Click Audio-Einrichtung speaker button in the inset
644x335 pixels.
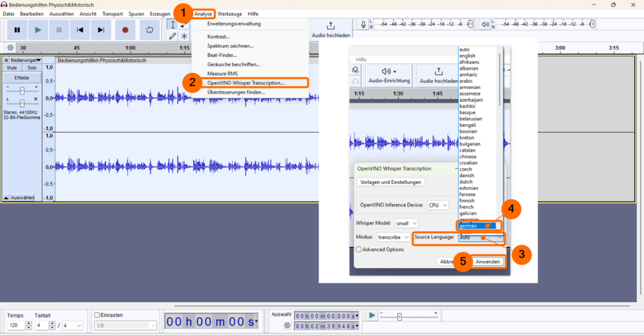point(389,75)
